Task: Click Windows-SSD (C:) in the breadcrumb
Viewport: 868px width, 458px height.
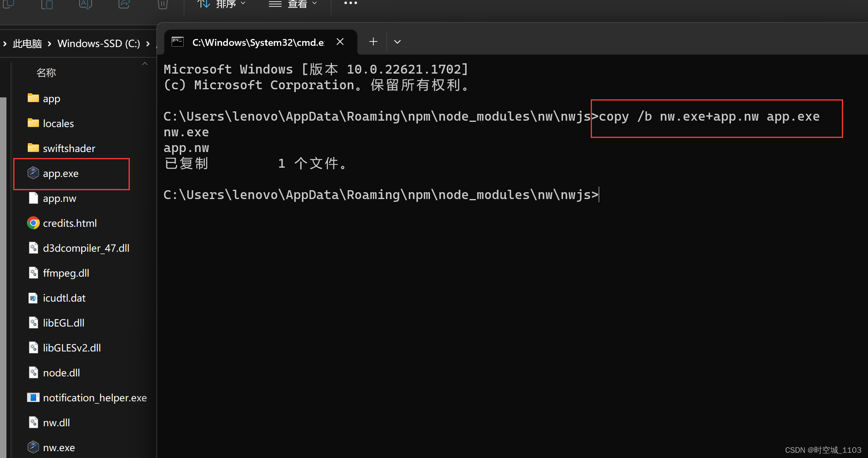Action: pyautogui.click(x=98, y=43)
